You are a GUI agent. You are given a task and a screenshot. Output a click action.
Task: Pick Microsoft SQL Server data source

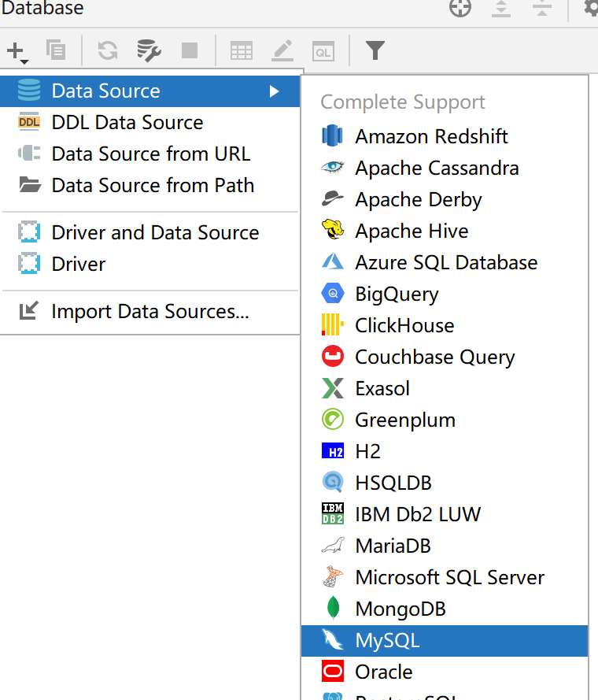[x=449, y=577]
